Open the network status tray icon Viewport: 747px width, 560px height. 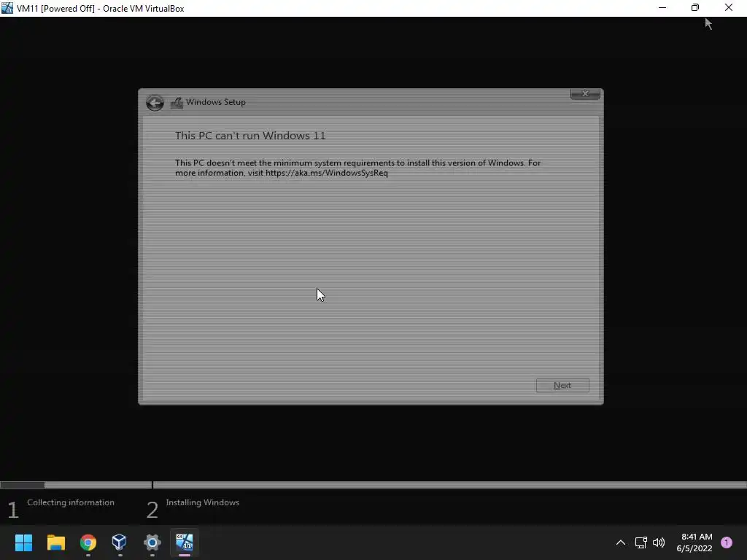click(x=640, y=542)
